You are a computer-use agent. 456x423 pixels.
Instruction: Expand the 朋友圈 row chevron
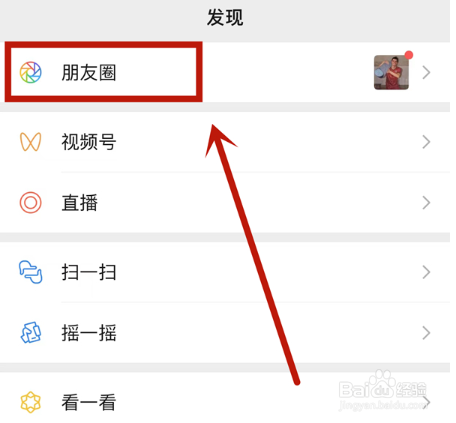(426, 72)
